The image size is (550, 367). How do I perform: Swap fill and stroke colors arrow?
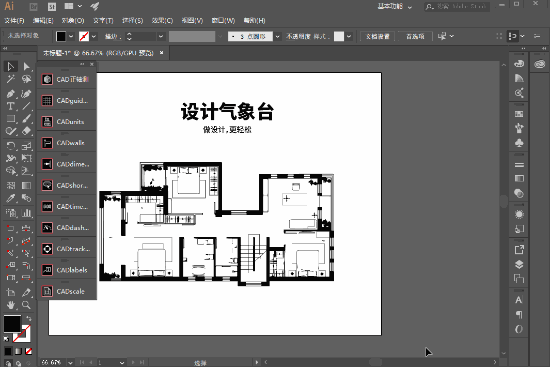point(29,318)
